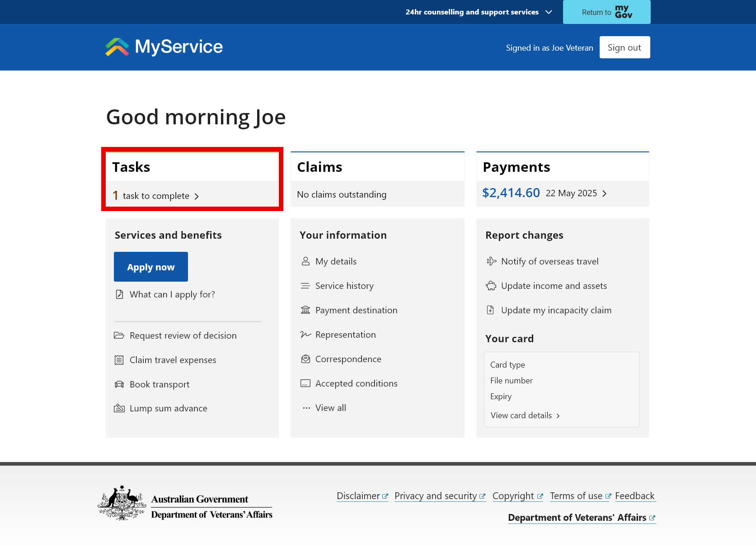Click the Update income piggy bank icon

pos(491,286)
